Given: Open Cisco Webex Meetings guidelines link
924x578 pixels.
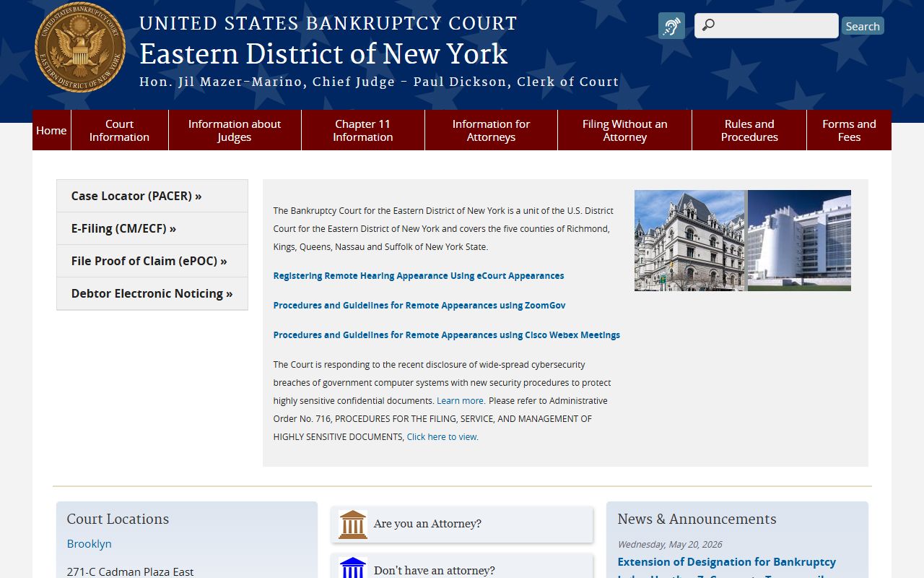Looking at the screenshot, I should (x=447, y=335).
